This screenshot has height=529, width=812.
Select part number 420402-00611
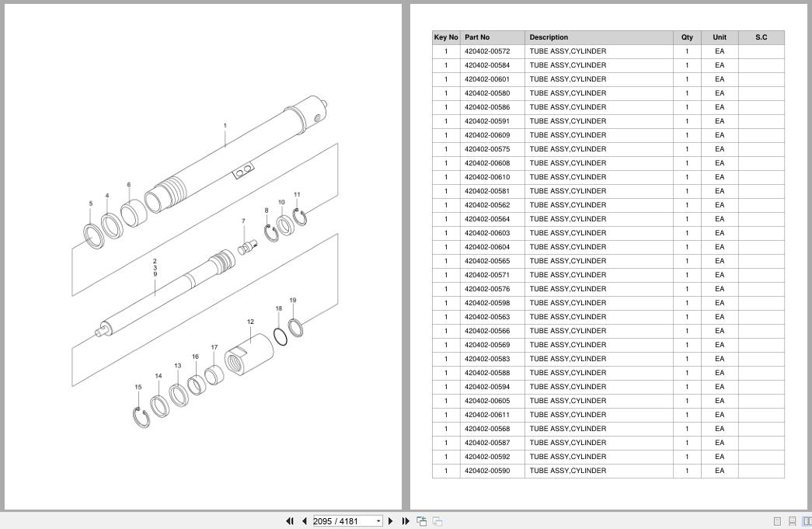click(486, 415)
